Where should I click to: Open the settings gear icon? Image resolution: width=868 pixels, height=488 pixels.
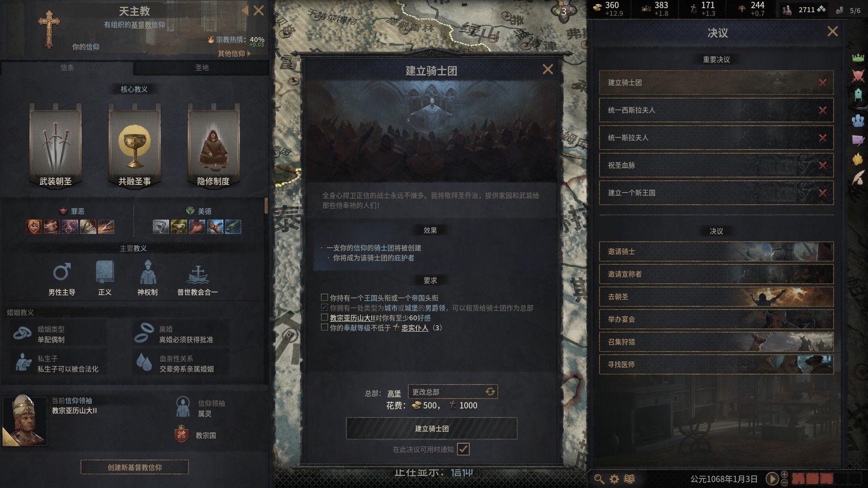coord(614,479)
